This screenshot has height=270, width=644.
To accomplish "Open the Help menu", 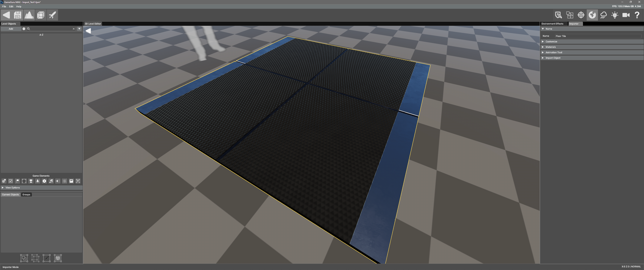I will coord(19,7).
